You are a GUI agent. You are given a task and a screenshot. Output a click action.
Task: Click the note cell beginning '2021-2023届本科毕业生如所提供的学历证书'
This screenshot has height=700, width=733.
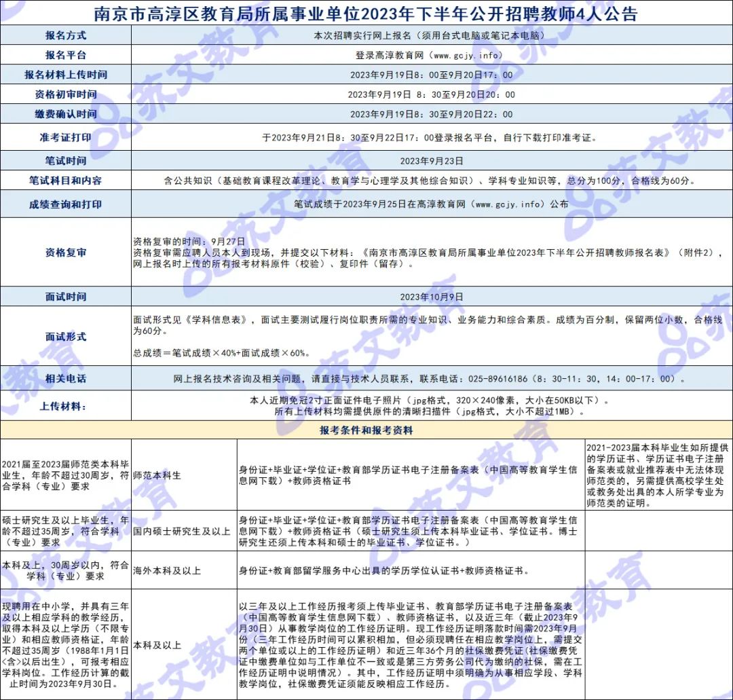657,475
